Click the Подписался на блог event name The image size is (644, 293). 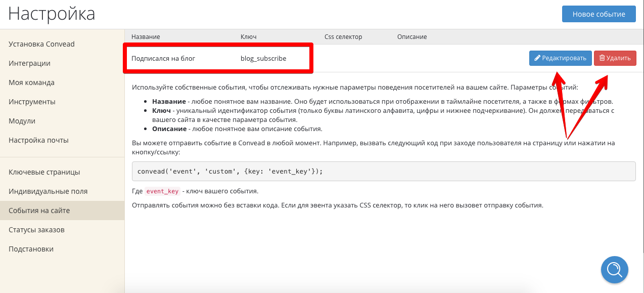tap(163, 58)
